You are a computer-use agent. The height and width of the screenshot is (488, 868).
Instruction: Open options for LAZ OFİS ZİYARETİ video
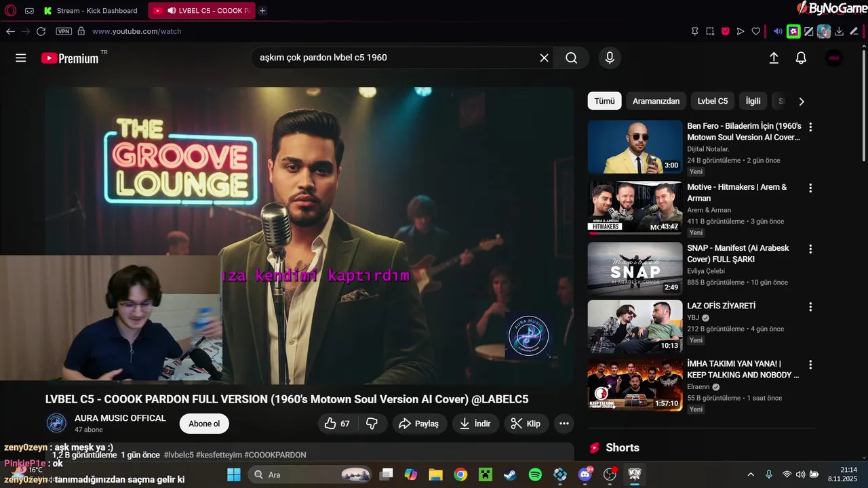tap(810, 307)
